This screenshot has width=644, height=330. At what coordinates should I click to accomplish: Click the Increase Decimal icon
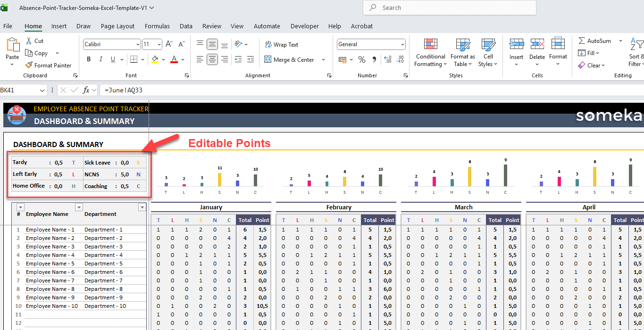click(x=388, y=60)
